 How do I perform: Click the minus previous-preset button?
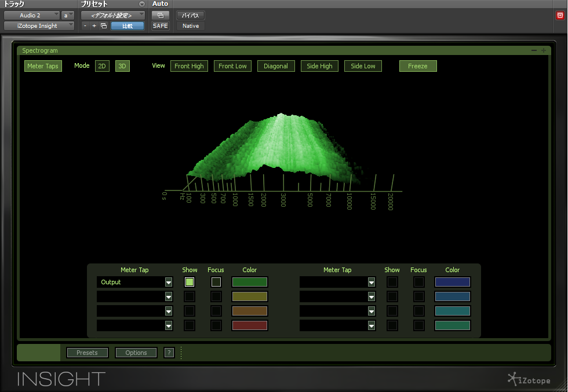(x=85, y=25)
